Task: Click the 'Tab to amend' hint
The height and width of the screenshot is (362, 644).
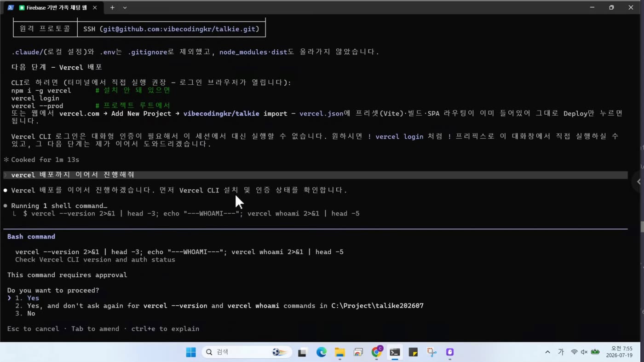Action: 95,329
